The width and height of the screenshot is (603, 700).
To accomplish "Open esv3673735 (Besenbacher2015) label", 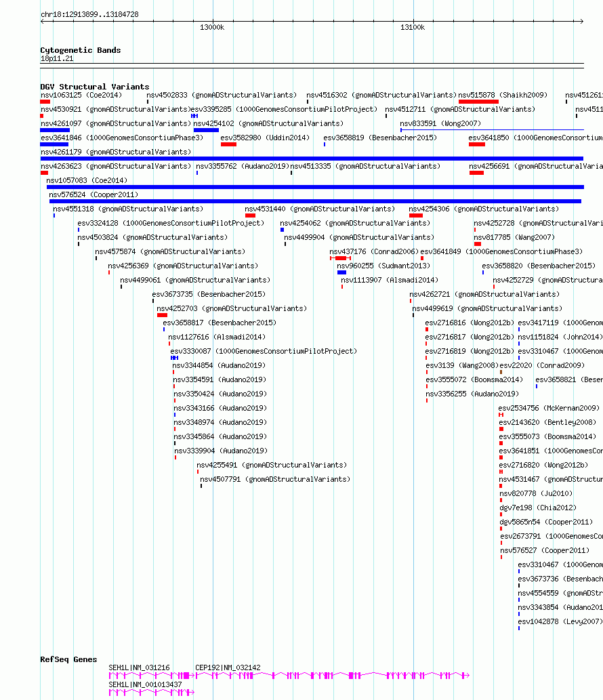I will (209, 295).
